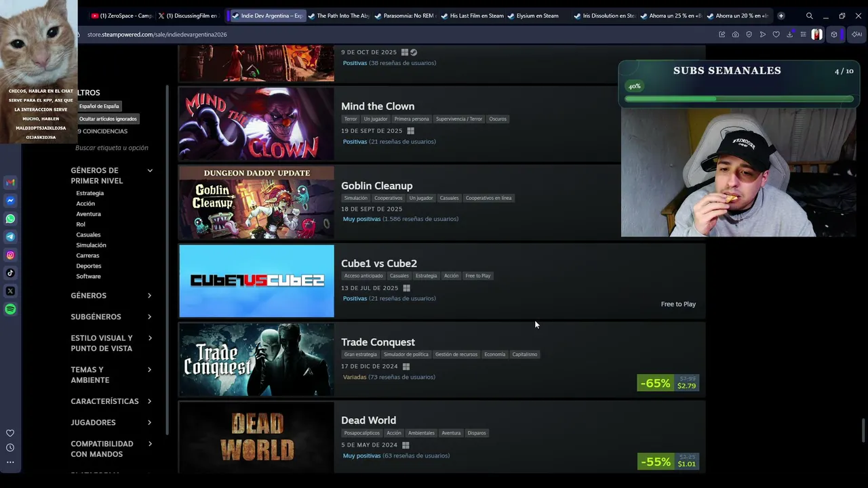
Task: Open the 'Goblin Cleanup' game title
Action: (376, 186)
